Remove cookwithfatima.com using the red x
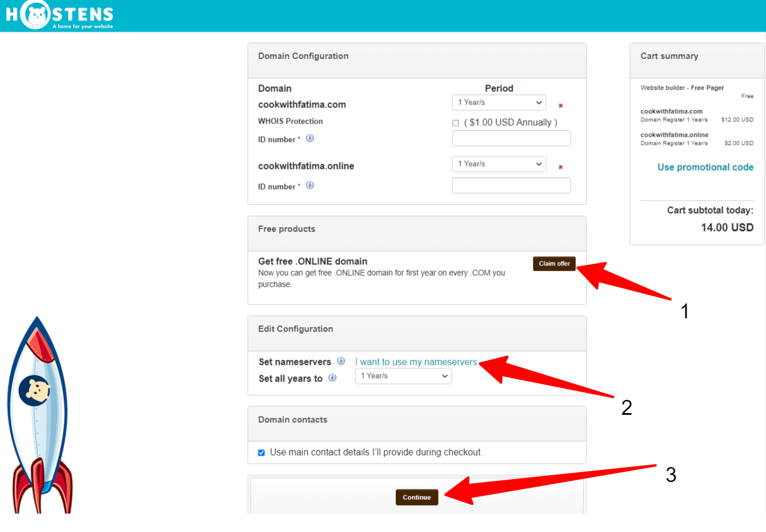 coord(560,105)
